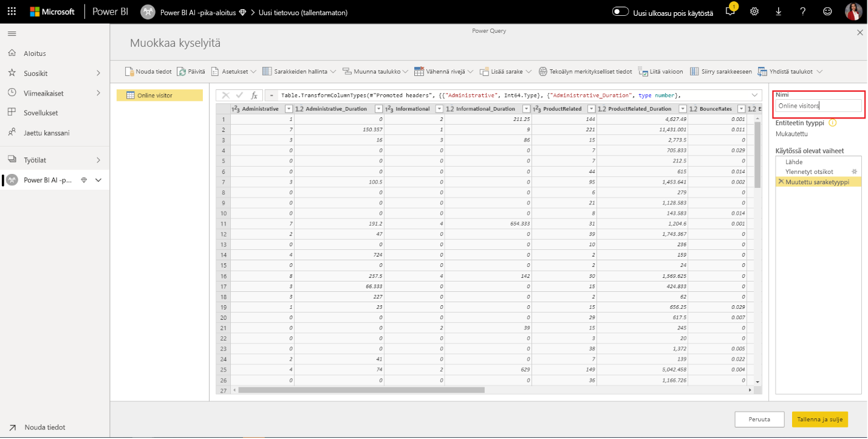Open the Sarakkeiden hallinta dropdown
The image size is (868, 439).
click(x=299, y=72)
